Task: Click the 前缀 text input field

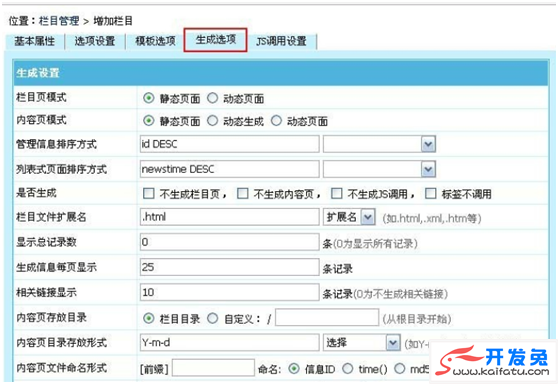Action: tap(213, 368)
